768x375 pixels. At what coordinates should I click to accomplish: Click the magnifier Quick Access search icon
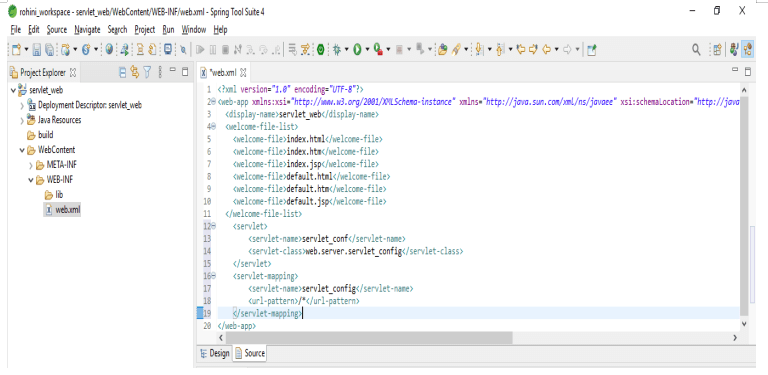tap(696, 49)
